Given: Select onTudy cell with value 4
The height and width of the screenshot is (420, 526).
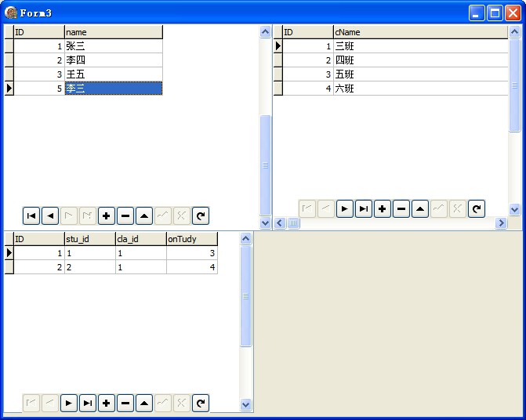Looking at the screenshot, I should 192,267.
